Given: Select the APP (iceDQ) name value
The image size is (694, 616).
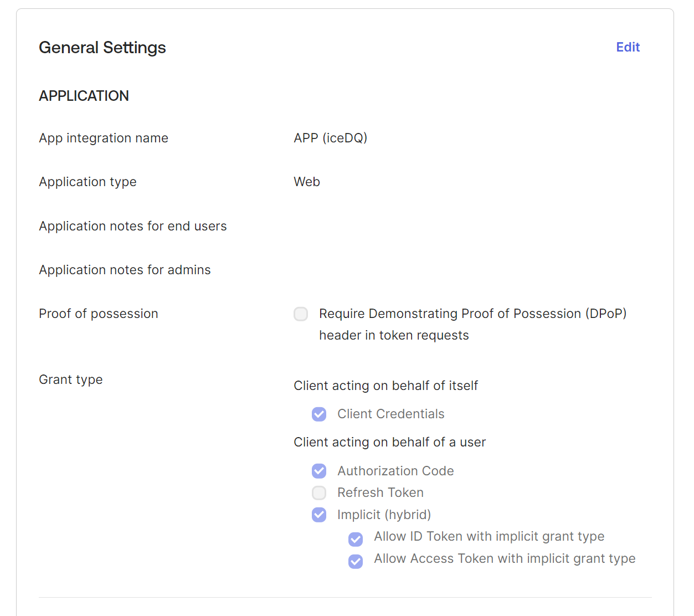Looking at the screenshot, I should tap(331, 138).
